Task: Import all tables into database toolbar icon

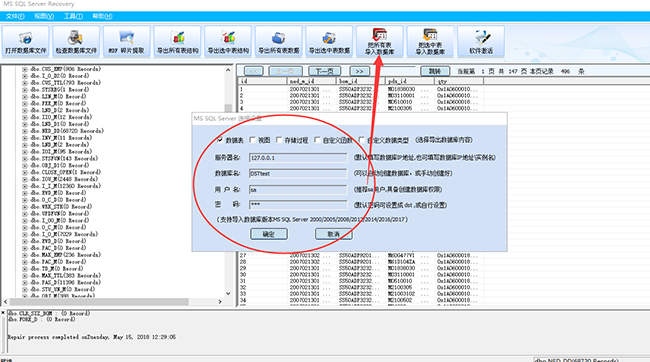Action: [380, 41]
